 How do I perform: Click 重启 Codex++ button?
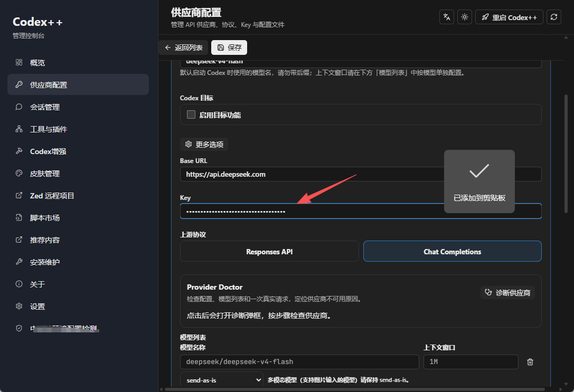509,17
